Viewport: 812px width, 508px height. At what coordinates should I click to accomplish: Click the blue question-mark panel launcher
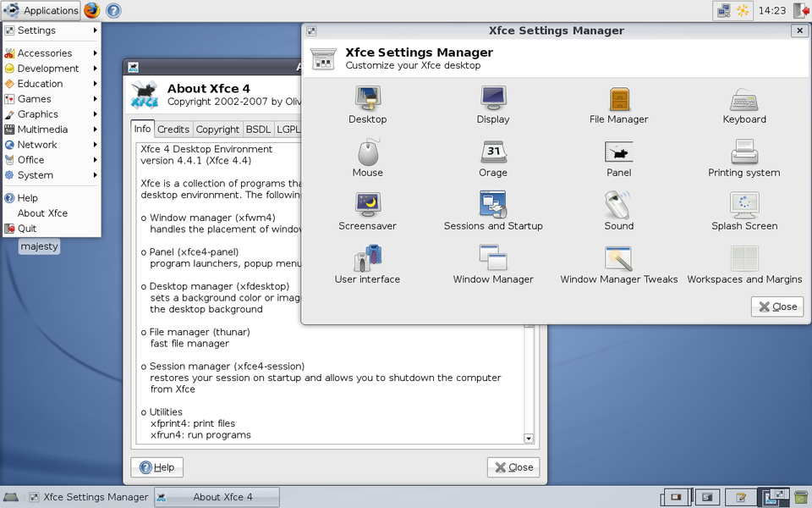tap(113, 10)
